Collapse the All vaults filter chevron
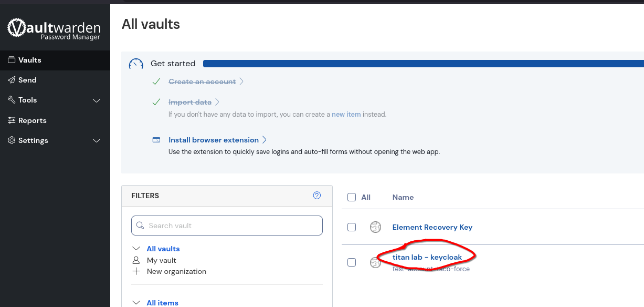Viewport: 644px width, 307px height. [x=136, y=249]
